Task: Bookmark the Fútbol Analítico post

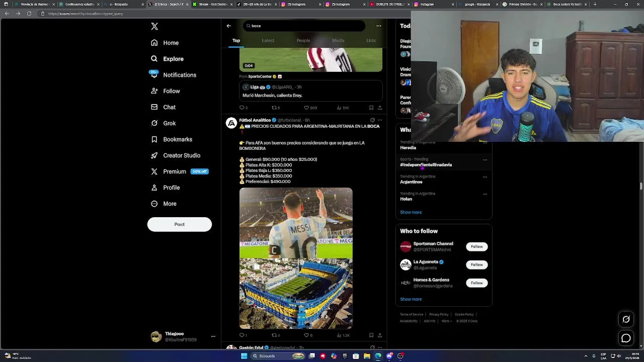Action: (x=371, y=335)
